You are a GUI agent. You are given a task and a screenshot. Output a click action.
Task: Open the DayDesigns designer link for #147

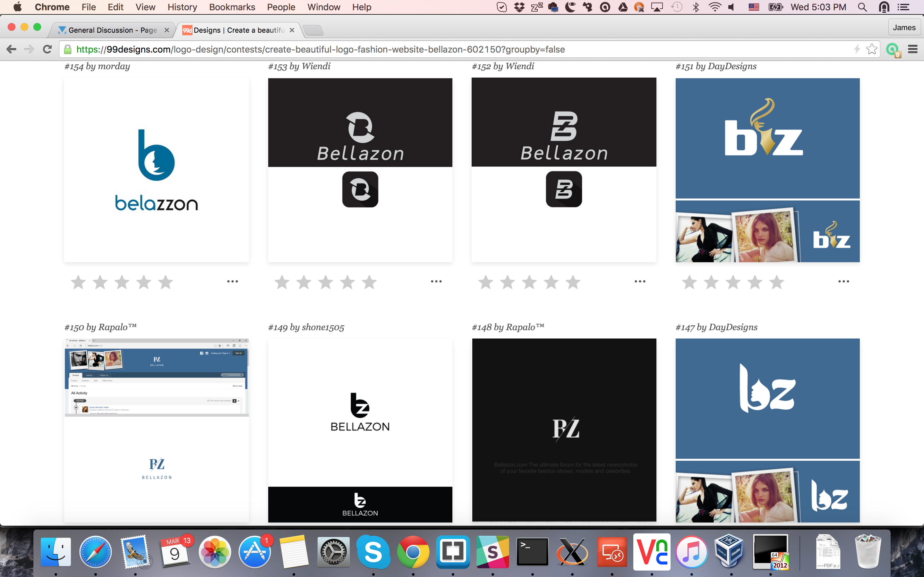point(733,327)
